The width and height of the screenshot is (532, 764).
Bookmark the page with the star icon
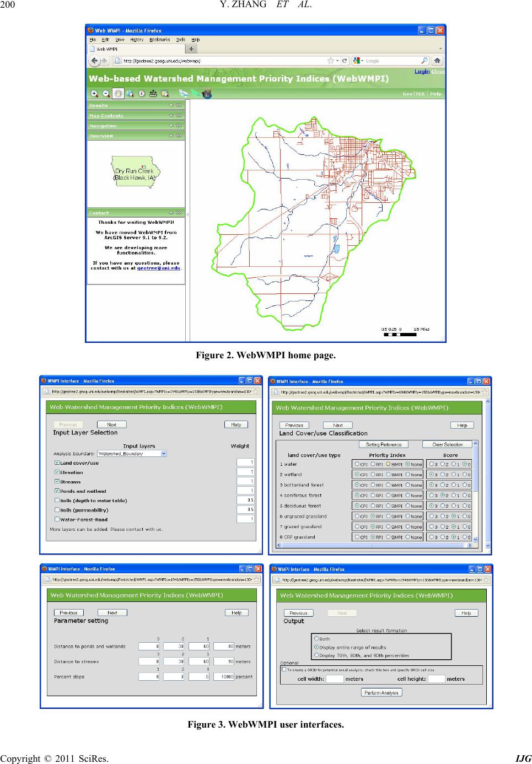click(x=331, y=61)
